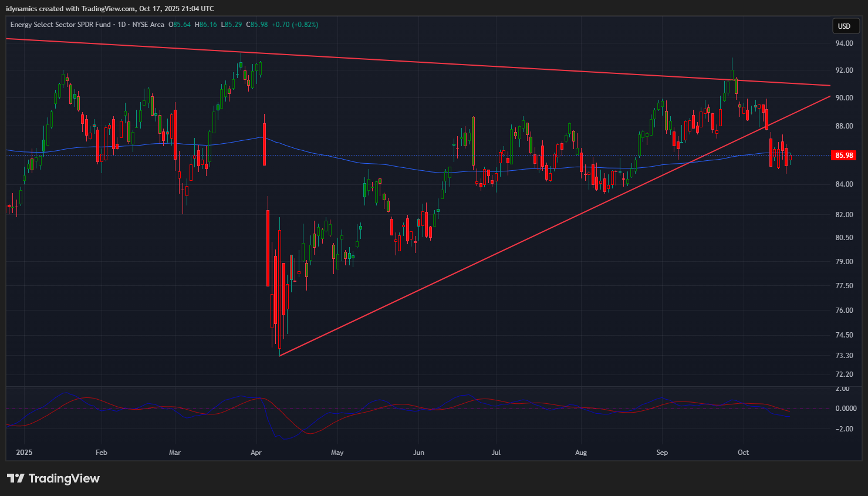868x496 pixels.
Task: Click the 0.0000 oscillator scale label
Action: click(845, 409)
